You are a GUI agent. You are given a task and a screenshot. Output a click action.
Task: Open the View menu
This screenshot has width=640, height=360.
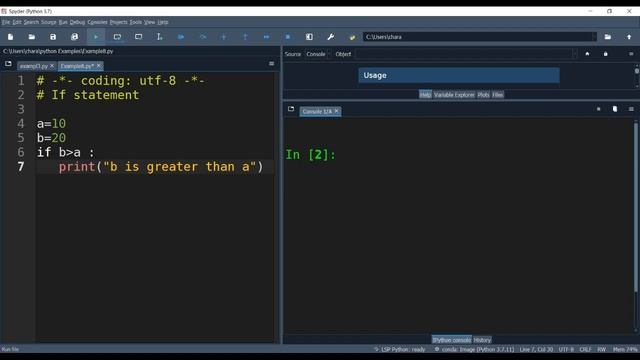[149, 22]
